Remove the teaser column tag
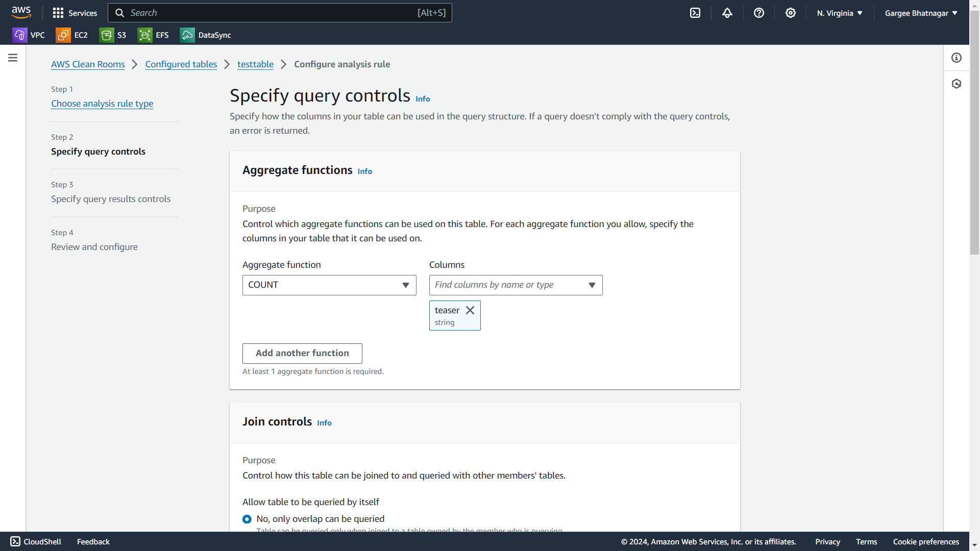Screen dimensions: 980x551 tap(470, 310)
